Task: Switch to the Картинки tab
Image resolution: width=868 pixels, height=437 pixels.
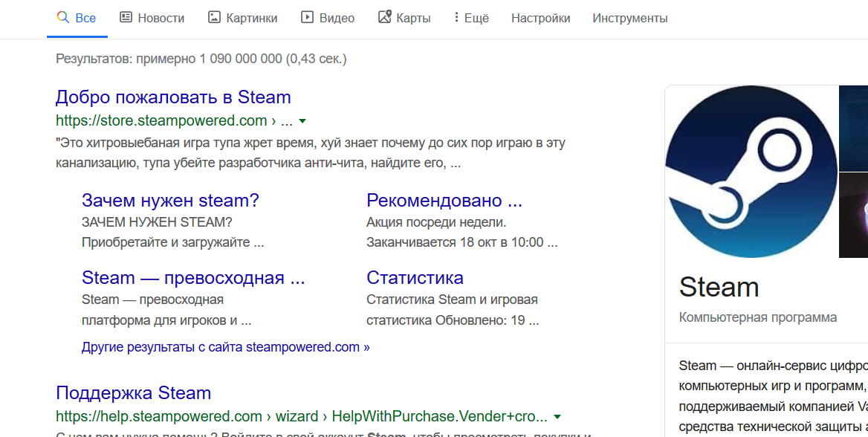Action: 242,18
